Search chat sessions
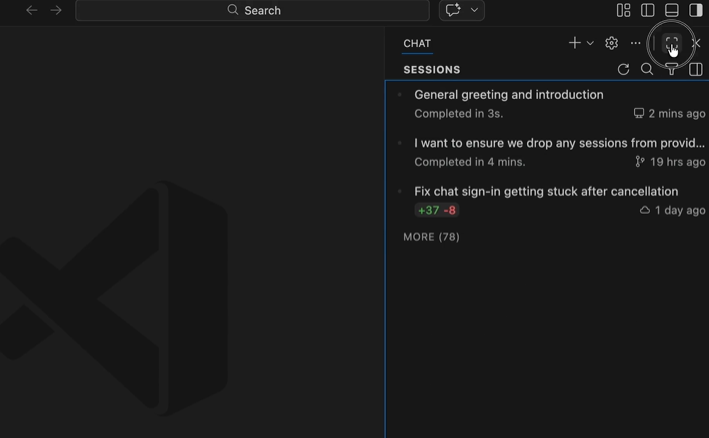Image resolution: width=709 pixels, height=438 pixels. 647,69
